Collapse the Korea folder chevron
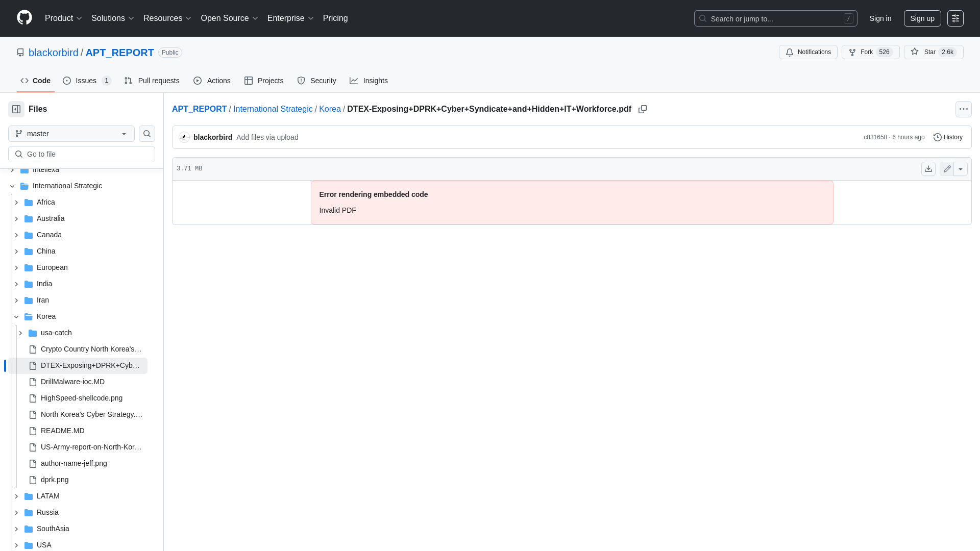 [16, 317]
